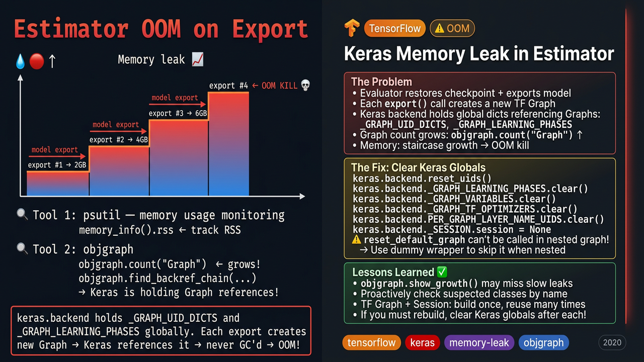Open the lowercase tensorflow tag

click(371, 343)
